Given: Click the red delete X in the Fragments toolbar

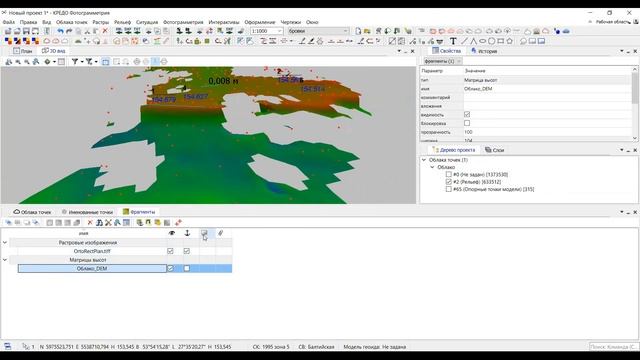Looking at the screenshot, I should click(x=90, y=222).
